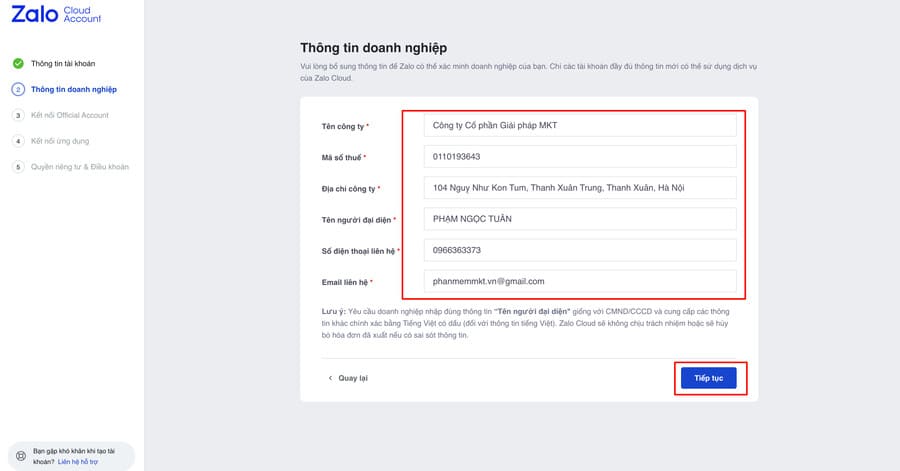Click the Quay lại link
This screenshot has width=900, height=471.
tap(354, 378)
